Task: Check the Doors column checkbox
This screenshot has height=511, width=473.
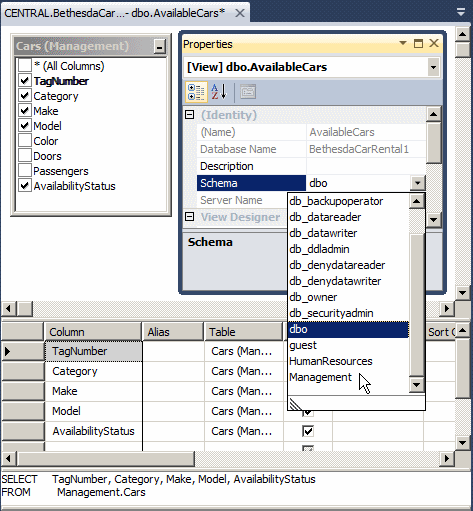Action: click(25, 156)
